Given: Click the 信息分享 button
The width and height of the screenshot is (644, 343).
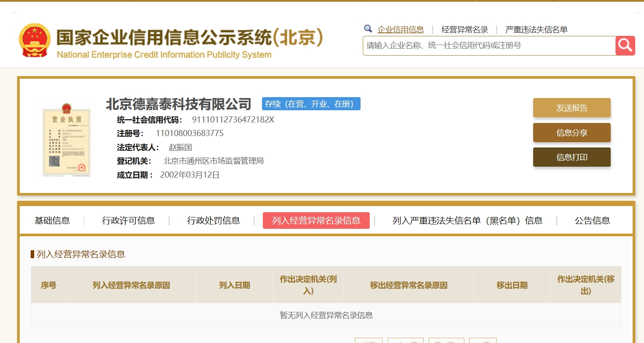Looking at the screenshot, I should point(572,133).
